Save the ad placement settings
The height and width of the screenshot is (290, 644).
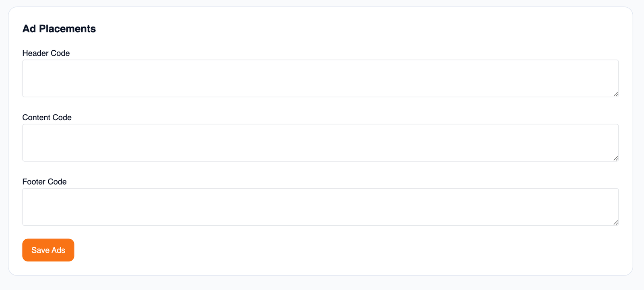point(48,250)
